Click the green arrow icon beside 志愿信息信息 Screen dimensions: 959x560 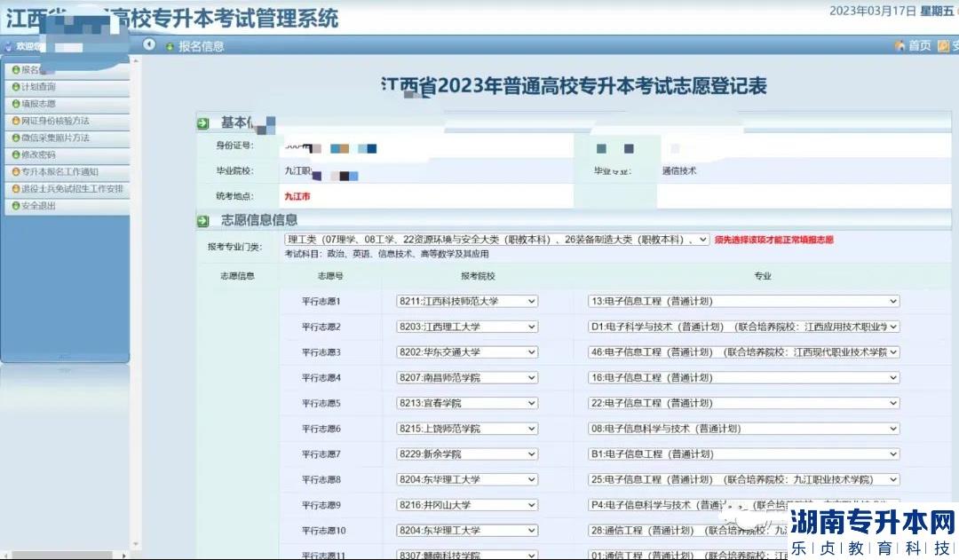tap(203, 221)
